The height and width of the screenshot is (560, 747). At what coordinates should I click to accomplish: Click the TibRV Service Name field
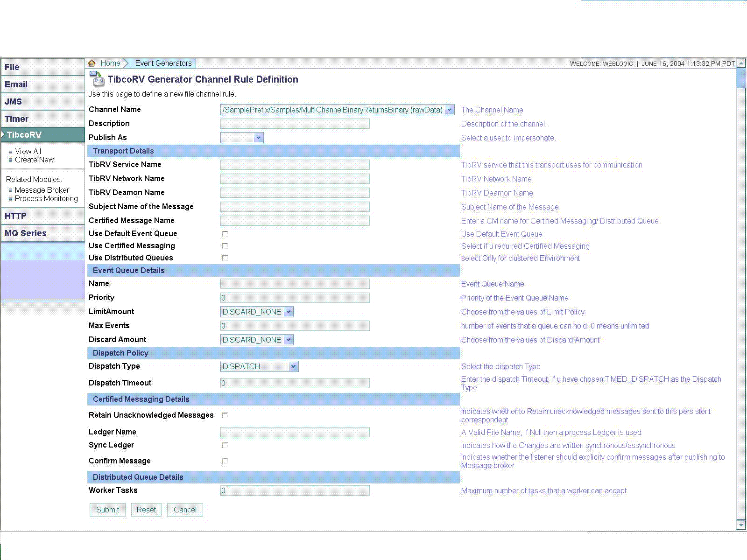click(295, 165)
